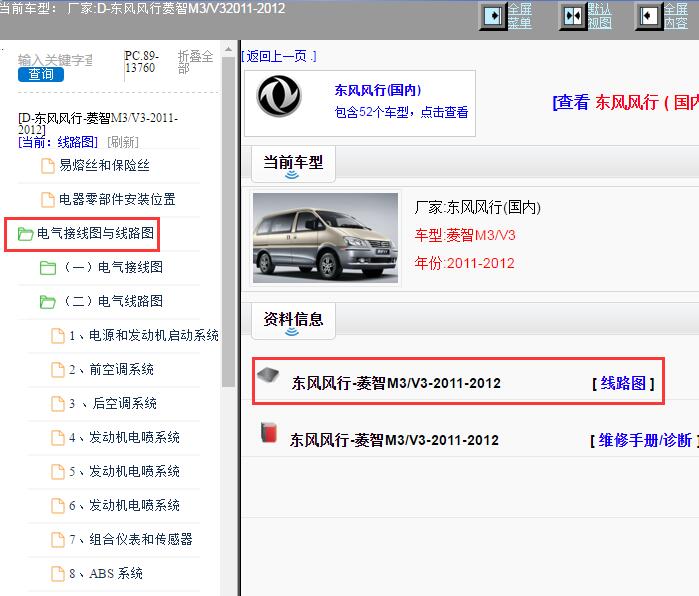Click the red book icon of 维修手册 row
Image resolution: width=699 pixels, height=596 pixels.
click(x=269, y=432)
